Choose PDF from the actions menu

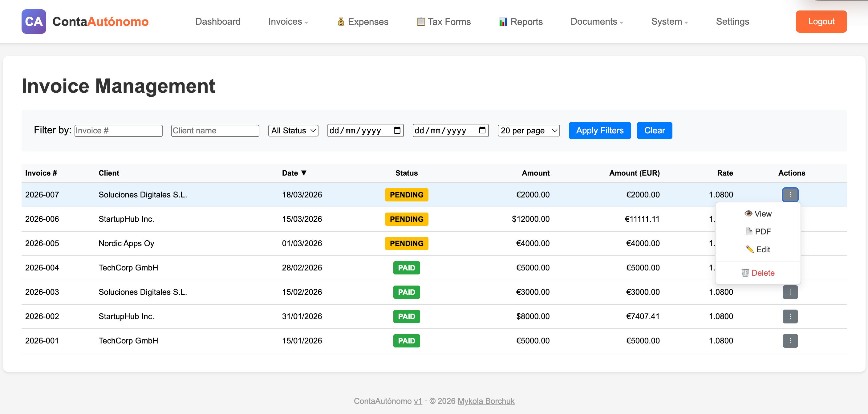click(x=758, y=231)
